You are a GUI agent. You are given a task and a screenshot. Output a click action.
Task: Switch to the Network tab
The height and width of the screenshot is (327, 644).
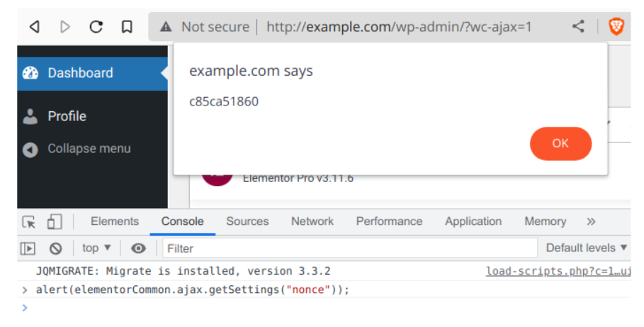click(x=312, y=222)
